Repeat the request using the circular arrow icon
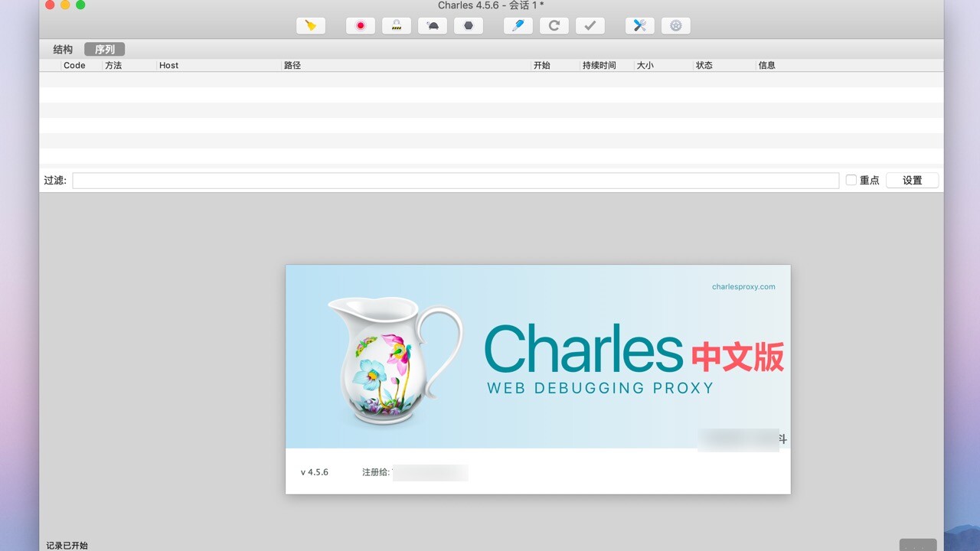This screenshot has height=551, width=980. point(554,25)
